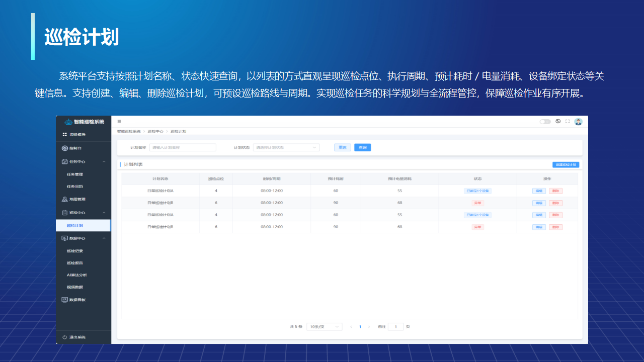Collapse the sidebar with the hamburger icon
The height and width of the screenshot is (362, 644).
pos(119,121)
